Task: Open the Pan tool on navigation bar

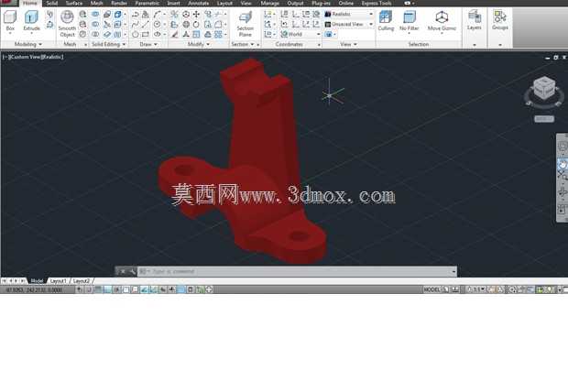Action: [562, 164]
